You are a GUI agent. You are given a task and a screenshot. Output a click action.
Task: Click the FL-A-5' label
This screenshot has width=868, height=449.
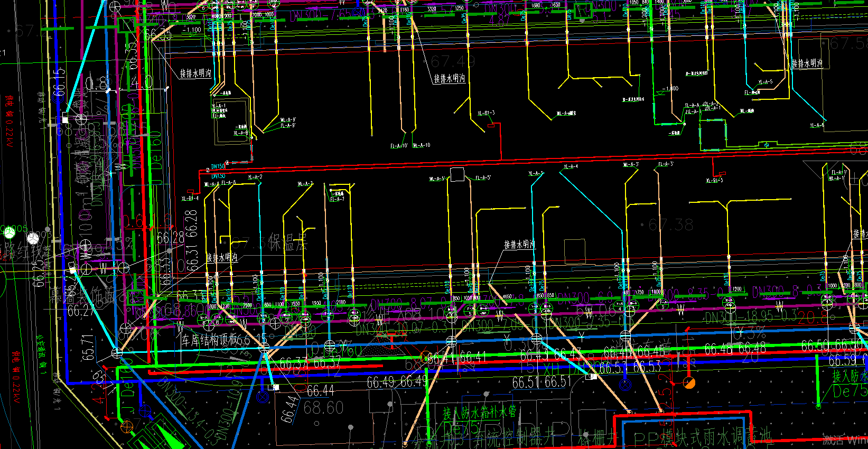[483, 177]
